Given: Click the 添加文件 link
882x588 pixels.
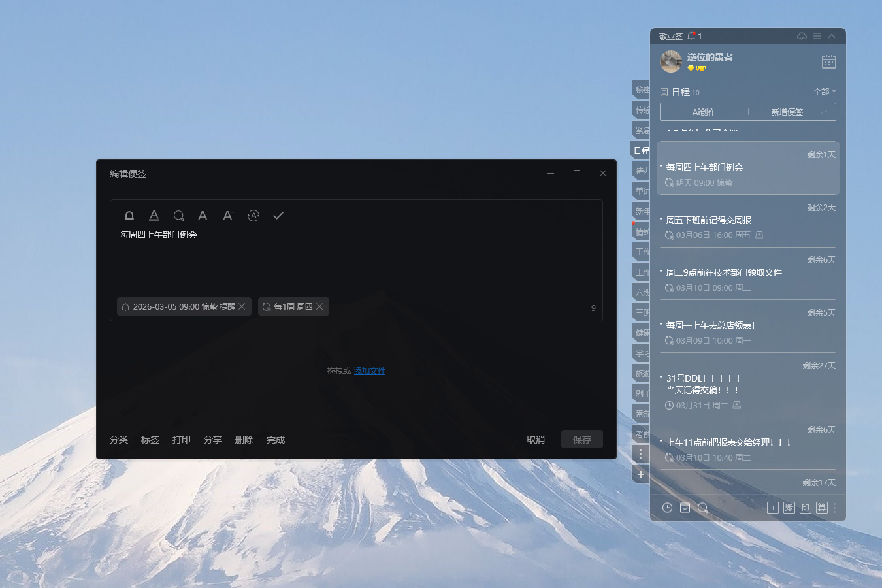Looking at the screenshot, I should coord(369,371).
